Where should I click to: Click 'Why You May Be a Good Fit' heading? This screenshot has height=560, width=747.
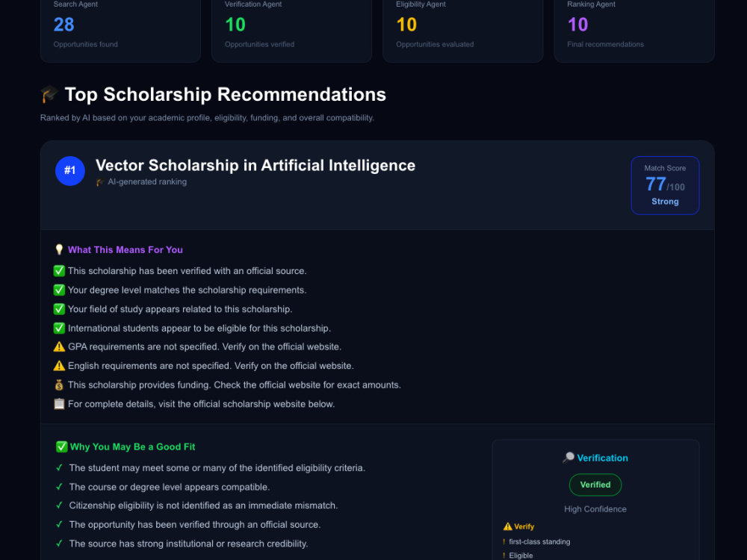[132, 447]
